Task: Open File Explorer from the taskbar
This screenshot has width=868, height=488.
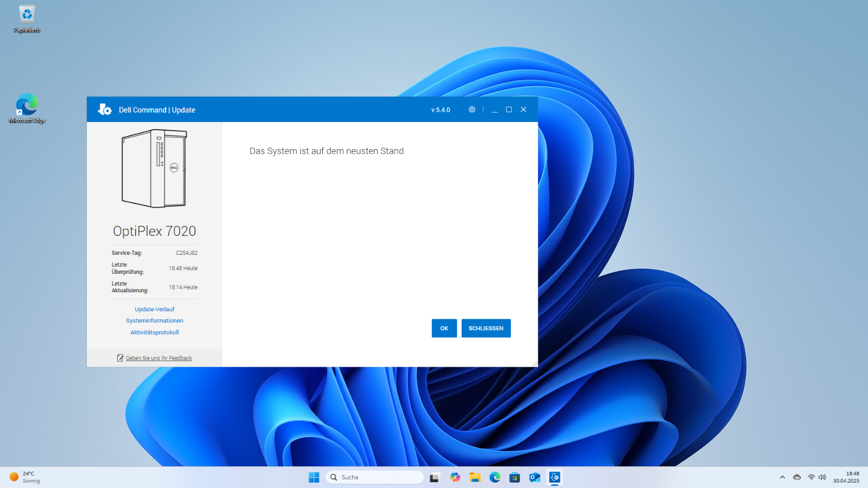Action: [475, 477]
